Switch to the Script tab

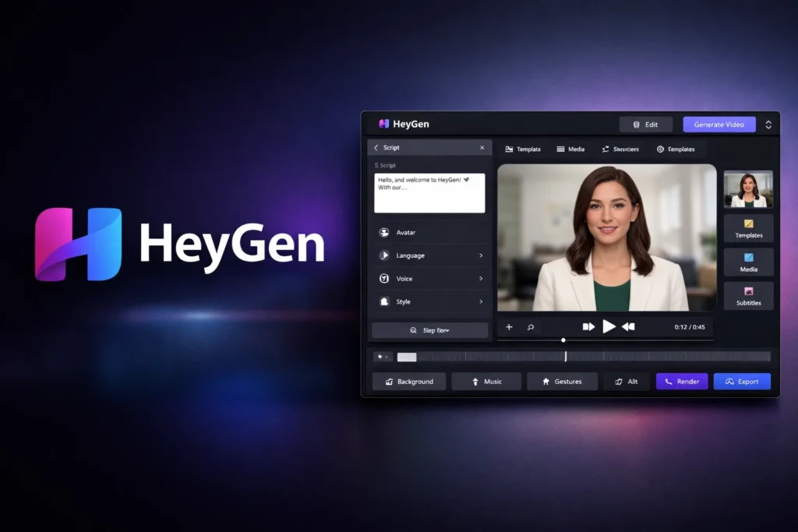tap(393, 147)
